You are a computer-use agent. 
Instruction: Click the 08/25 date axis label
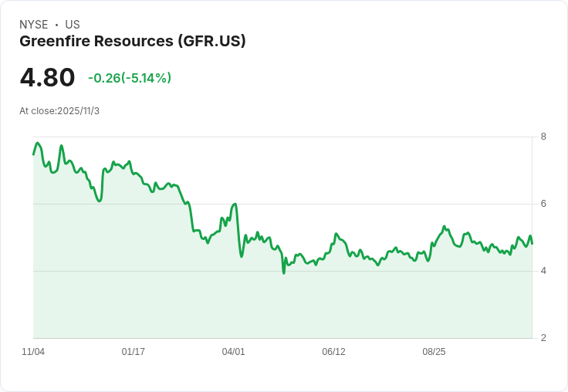pos(434,352)
